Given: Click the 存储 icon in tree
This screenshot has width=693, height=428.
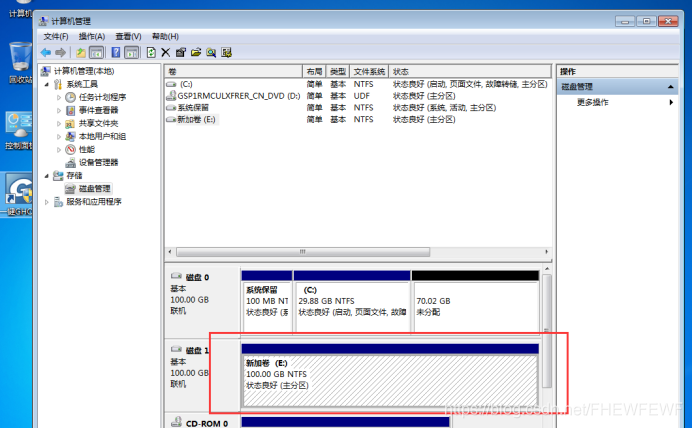Looking at the screenshot, I should 58,176.
